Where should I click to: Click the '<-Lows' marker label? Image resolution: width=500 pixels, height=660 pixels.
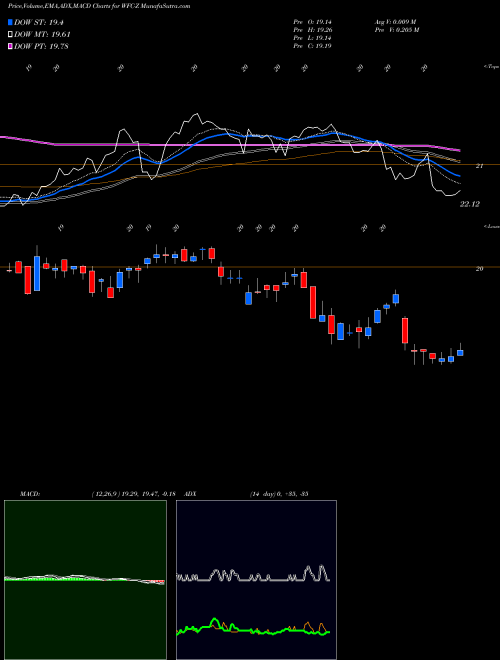491,226
